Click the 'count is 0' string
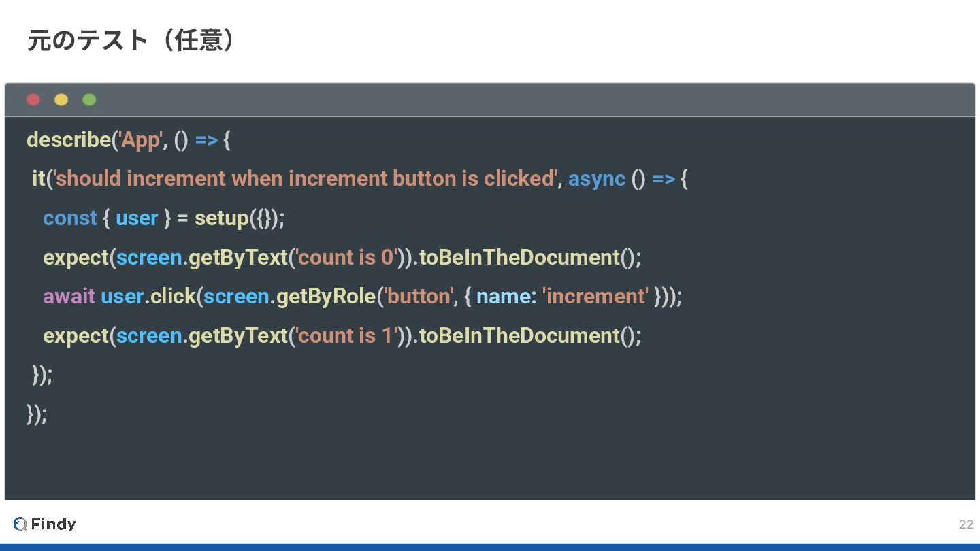 point(346,258)
